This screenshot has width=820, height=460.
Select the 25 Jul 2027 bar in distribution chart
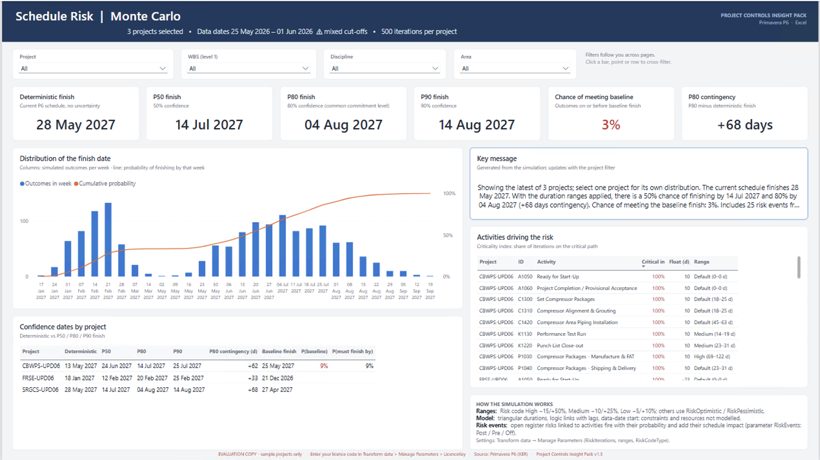tap(323, 251)
